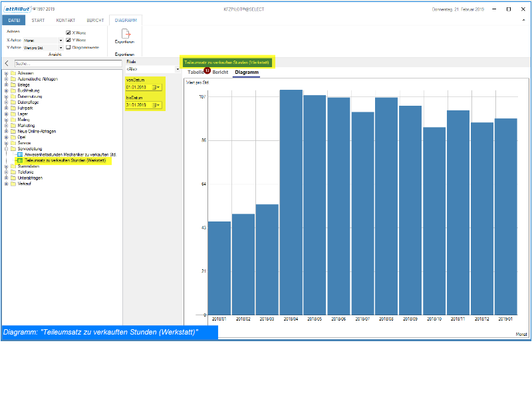
Task: Open the X-Achse dropdown
Action: (x=61, y=41)
